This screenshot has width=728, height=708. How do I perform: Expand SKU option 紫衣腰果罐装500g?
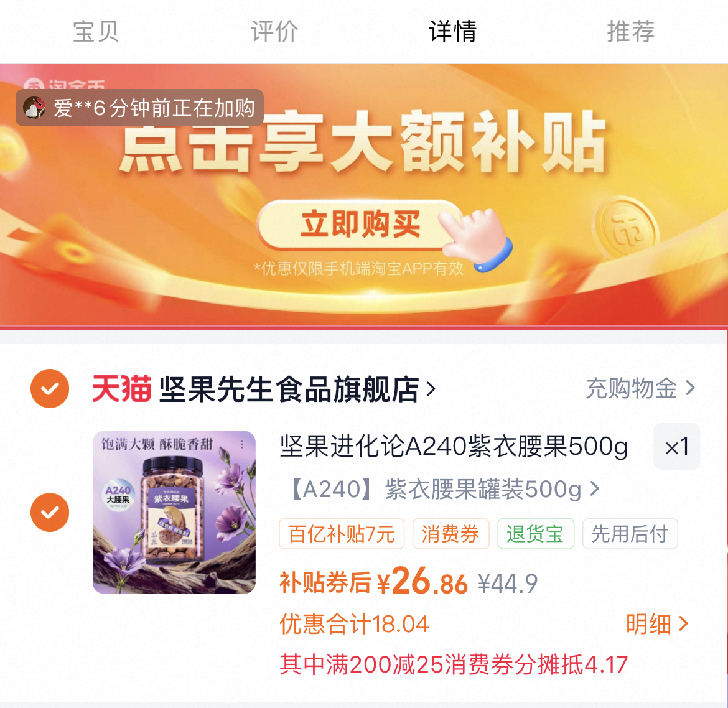tap(445, 489)
